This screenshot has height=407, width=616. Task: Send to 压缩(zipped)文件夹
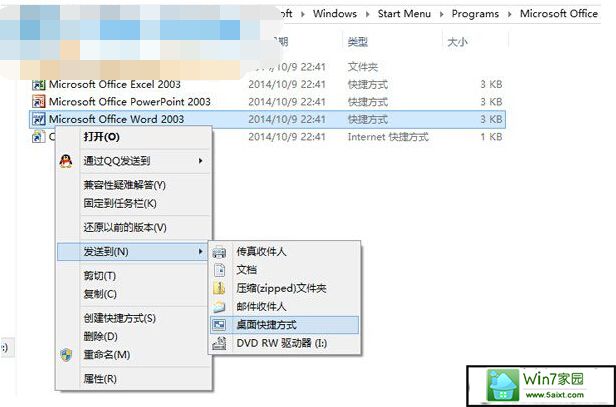[x=284, y=289]
